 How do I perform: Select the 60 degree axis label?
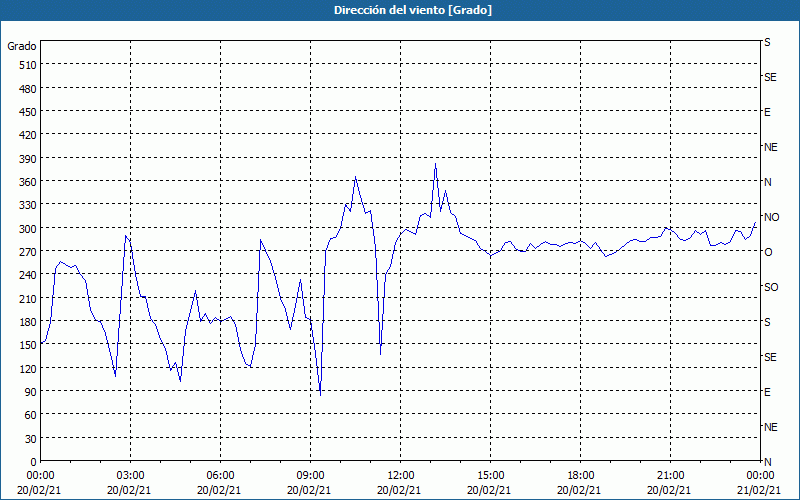coord(31,415)
